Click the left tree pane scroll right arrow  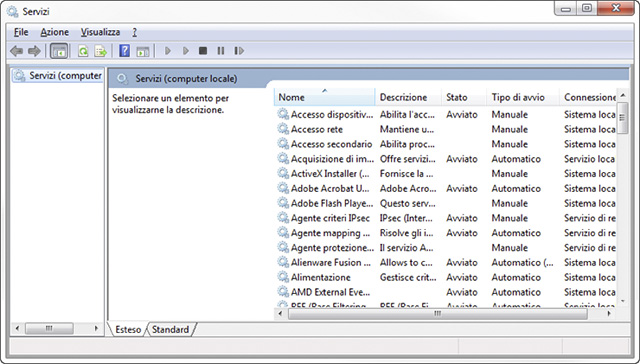point(96,328)
